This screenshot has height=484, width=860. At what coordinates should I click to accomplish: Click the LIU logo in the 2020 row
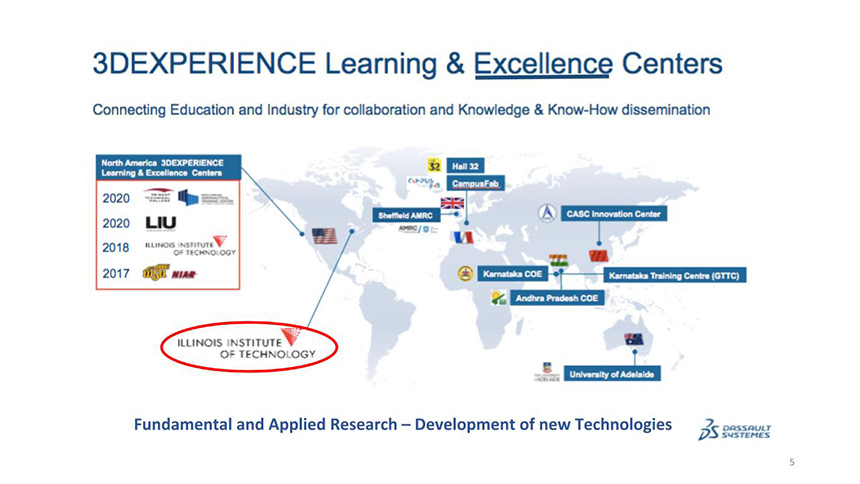[161, 222]
